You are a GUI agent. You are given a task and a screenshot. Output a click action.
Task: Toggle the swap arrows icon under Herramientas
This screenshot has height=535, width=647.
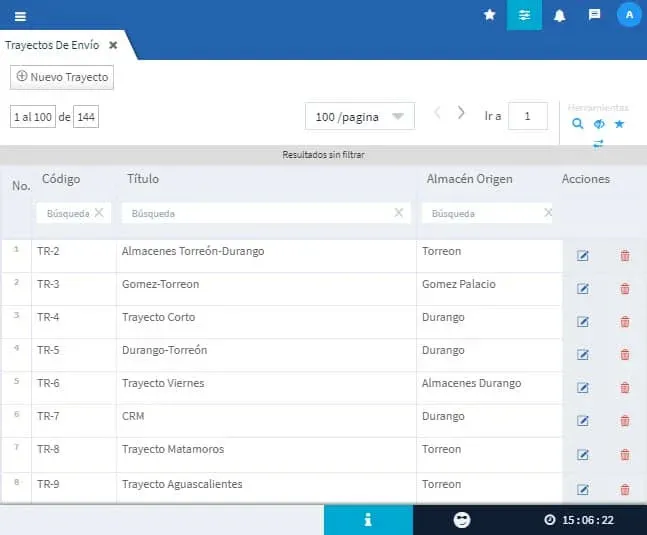(598, 143)
